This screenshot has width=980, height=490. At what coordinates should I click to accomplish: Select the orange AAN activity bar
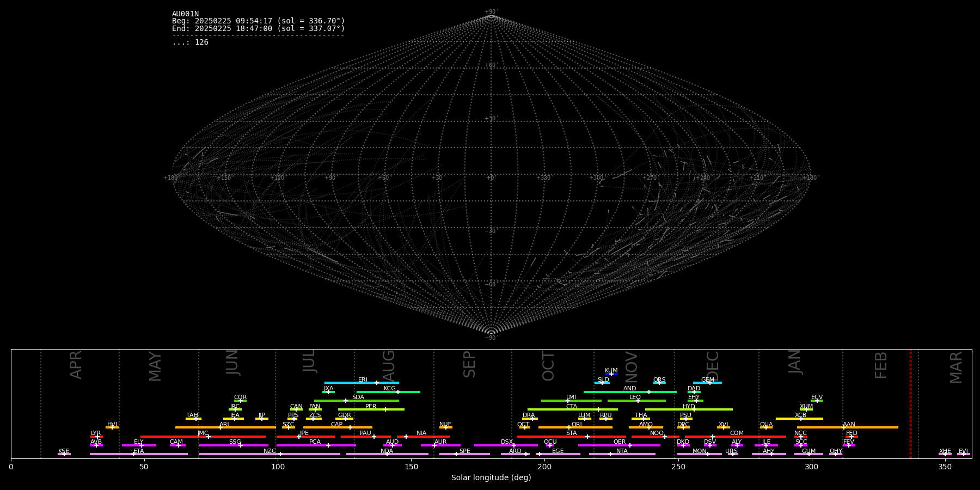pos(848,427)
